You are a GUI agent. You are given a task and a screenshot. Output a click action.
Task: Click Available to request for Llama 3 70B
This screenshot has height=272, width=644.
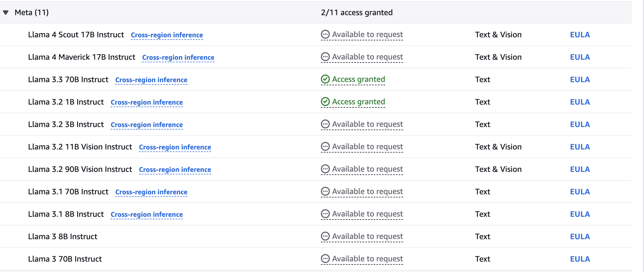(x=367, y=259)
